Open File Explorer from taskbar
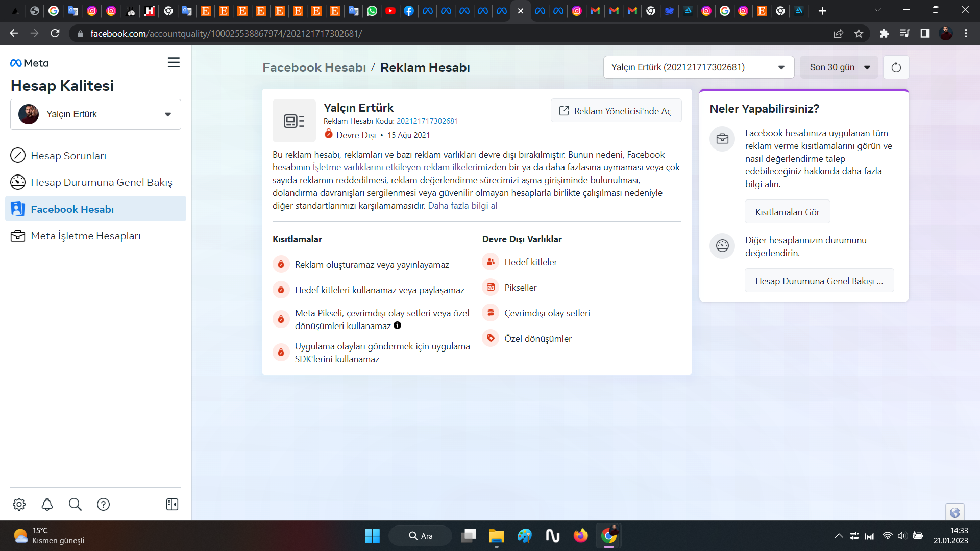980x551 pixels. 496,536
